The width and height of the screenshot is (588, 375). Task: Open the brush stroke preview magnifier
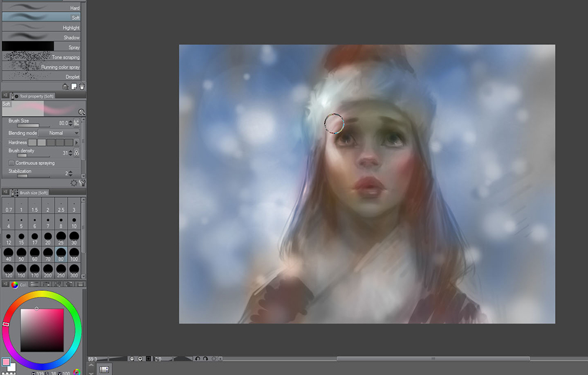click(x=82, y=112)
